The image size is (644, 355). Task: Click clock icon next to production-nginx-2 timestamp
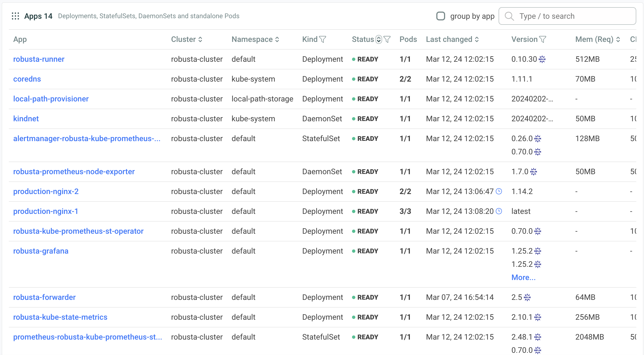pos(499,191)
